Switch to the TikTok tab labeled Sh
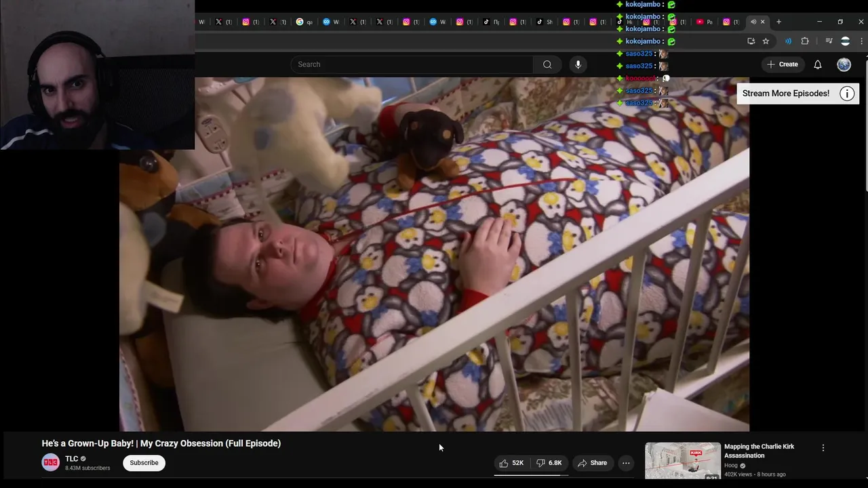868x488 pixels. [545, 22]
